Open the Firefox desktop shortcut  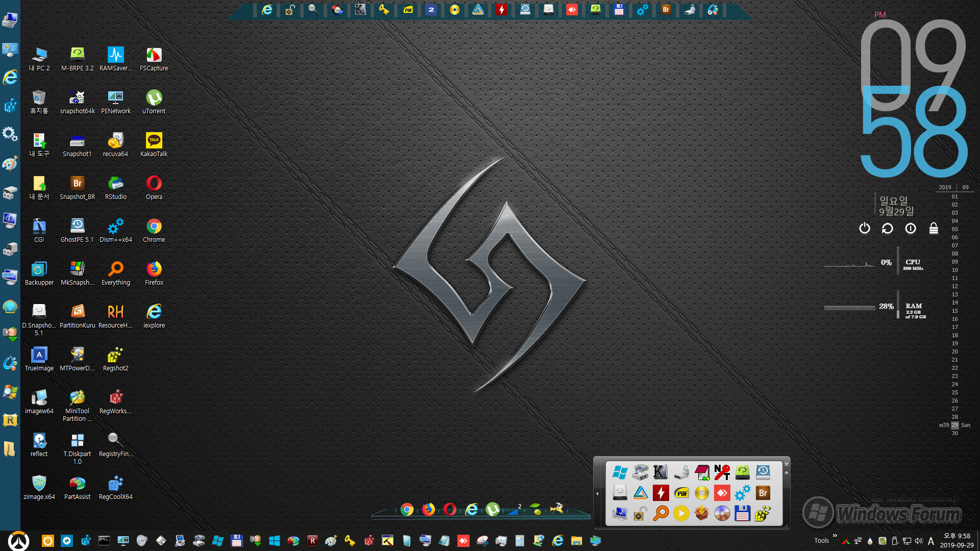tap(154, 273)
